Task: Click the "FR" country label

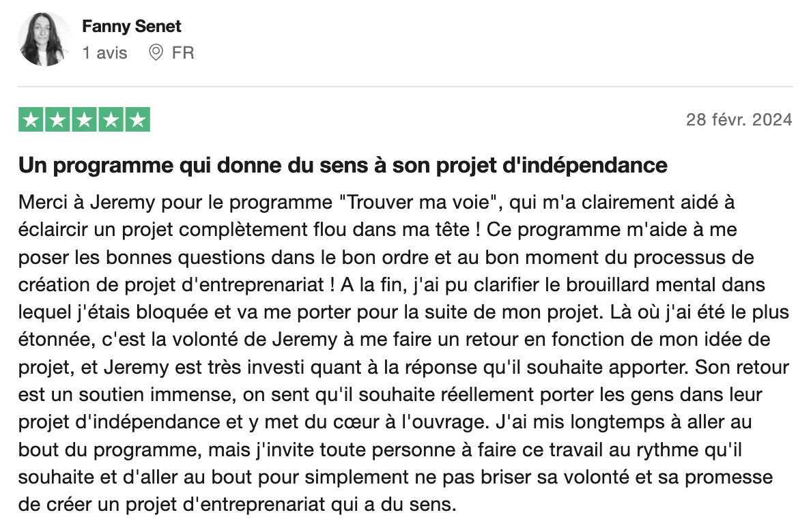Action: tap(183, 53)
